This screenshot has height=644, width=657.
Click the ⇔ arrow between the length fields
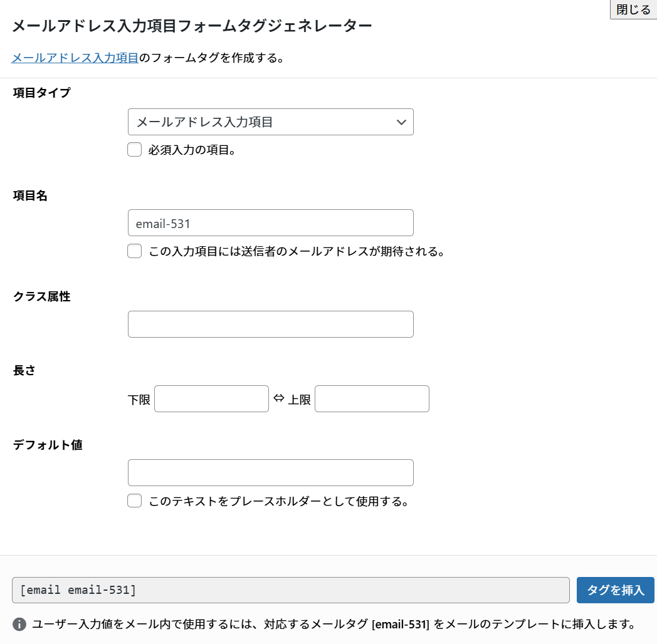pos(279,398)
